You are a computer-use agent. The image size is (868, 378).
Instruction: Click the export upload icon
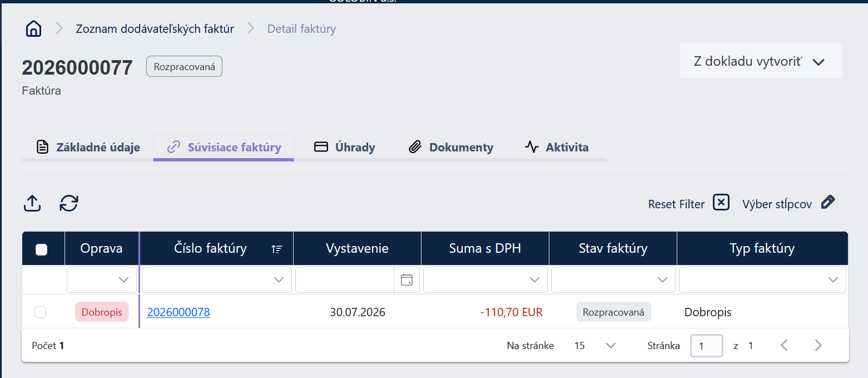click(x=32, y=203)
